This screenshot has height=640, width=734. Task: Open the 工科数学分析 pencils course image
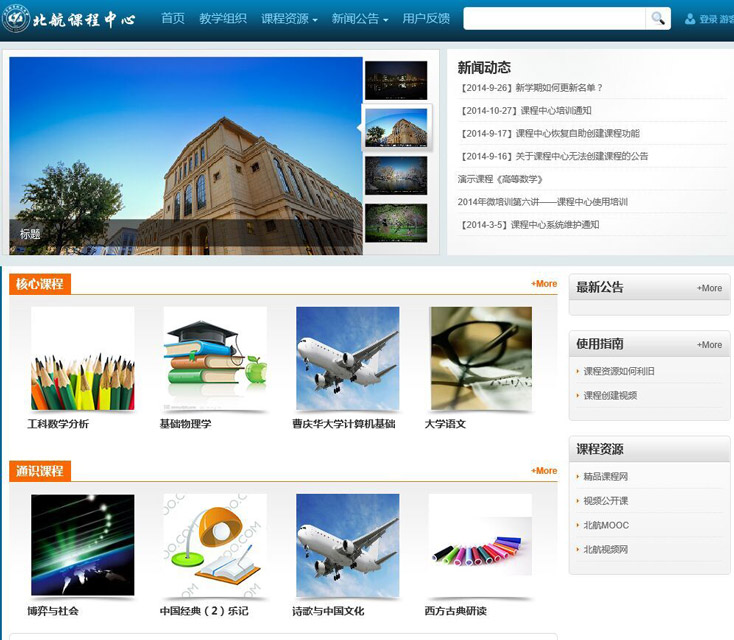pyautogui.click(x=82, y=359)
